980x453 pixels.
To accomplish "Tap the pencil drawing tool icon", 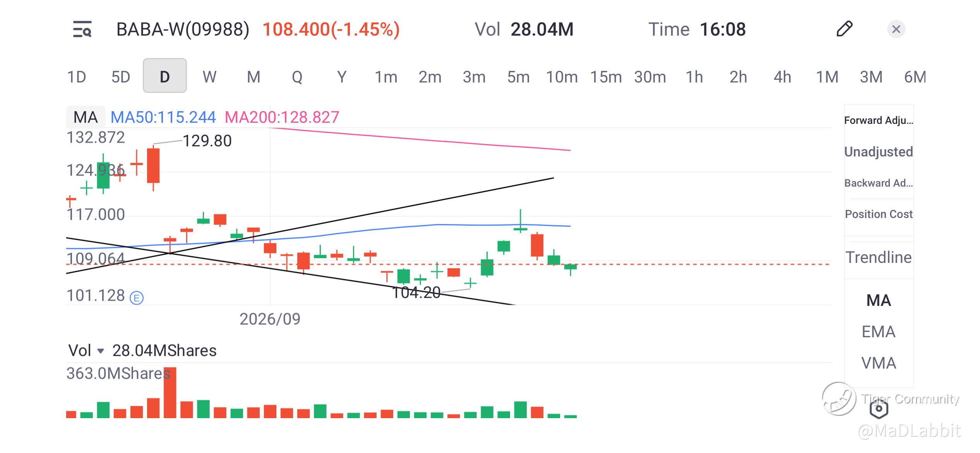I will pos(844,29).
